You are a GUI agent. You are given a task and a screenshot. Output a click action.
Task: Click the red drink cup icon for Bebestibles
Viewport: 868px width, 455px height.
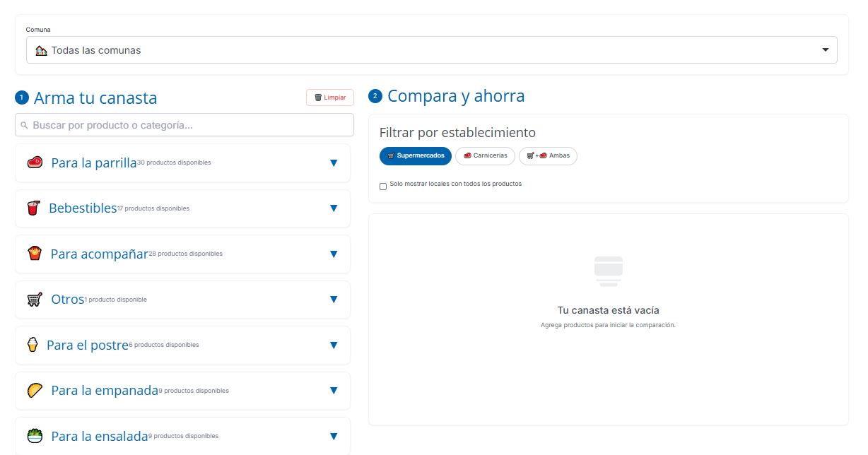coord(33,208)
